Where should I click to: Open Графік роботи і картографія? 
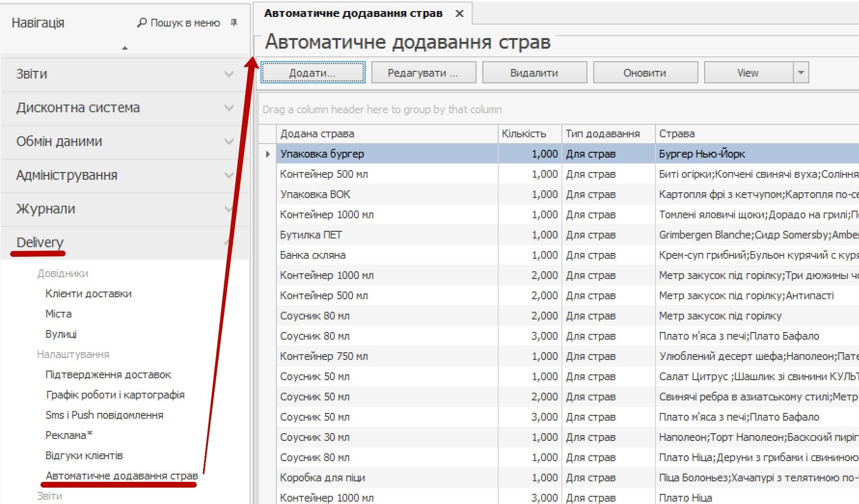pyautogui.click(x=115, y=395)
